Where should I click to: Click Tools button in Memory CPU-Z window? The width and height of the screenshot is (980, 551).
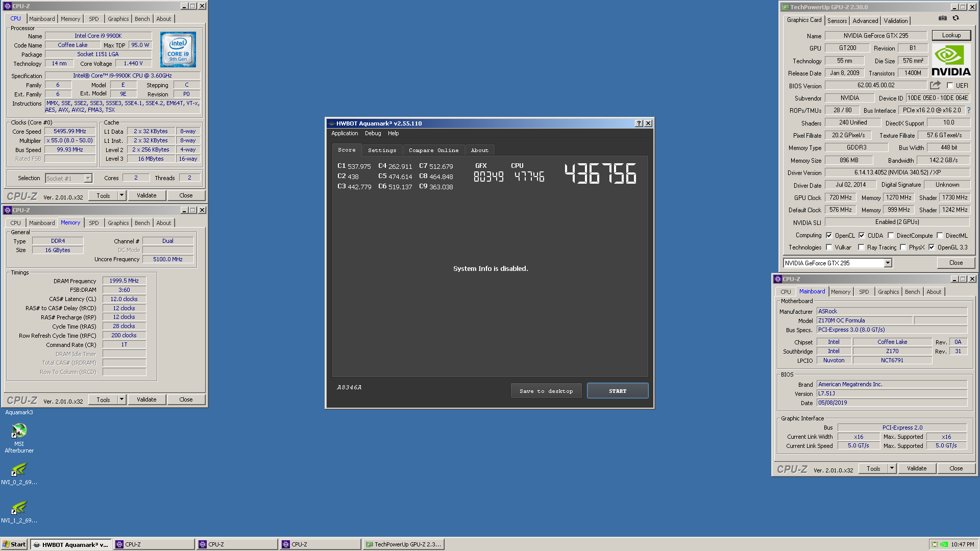(x=103, y=399)
